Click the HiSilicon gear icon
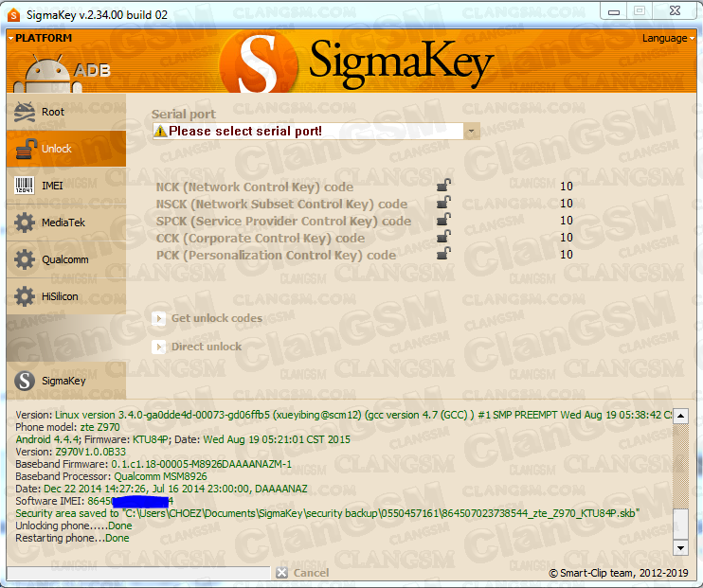Viewport: 703px width, 588px height. (25, 296)
